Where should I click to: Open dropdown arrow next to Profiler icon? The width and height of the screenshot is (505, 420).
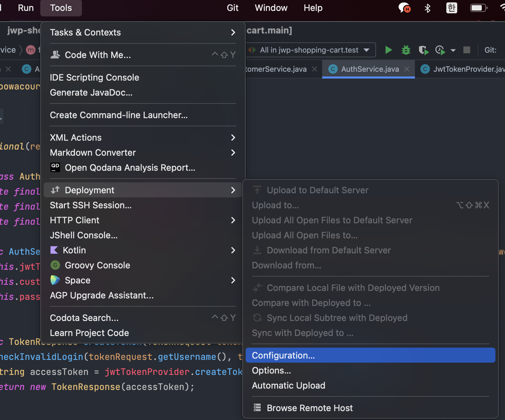[x=453, y=50]
